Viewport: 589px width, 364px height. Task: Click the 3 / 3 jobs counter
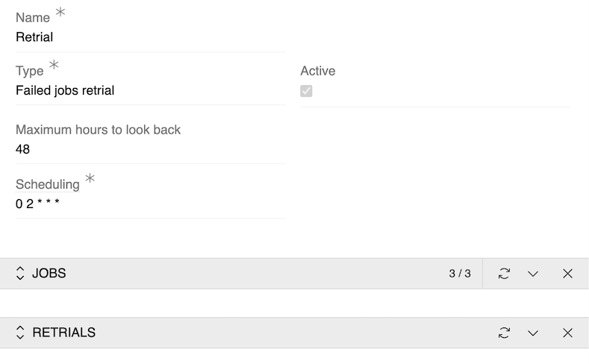click(460, 274)
